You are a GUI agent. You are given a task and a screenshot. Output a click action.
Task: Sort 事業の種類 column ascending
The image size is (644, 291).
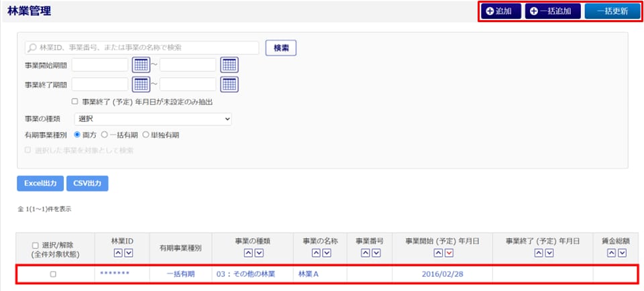tap(248, 253)
